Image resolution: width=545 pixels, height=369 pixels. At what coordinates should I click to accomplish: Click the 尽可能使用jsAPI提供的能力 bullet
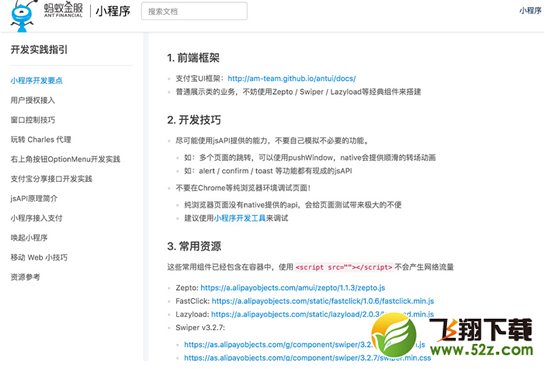pos(272,141)
